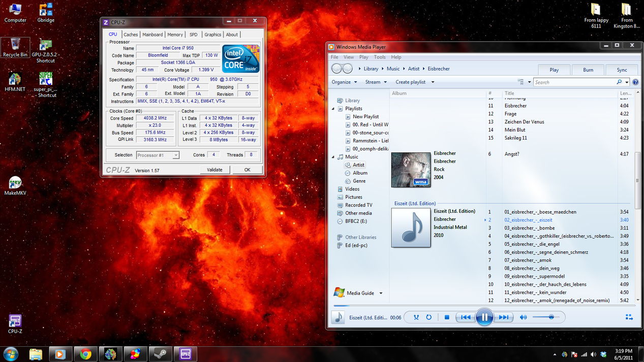Open Steam from the taskbar
Screen dimensions: 644x362
[x=160, y=354]
